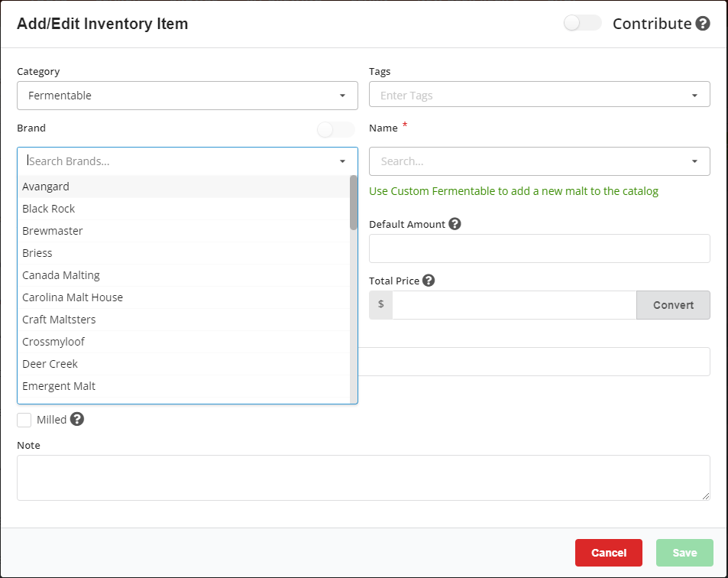Check the Milled checkbox
This screenshot has height=578, width=728.
(24, 420)
